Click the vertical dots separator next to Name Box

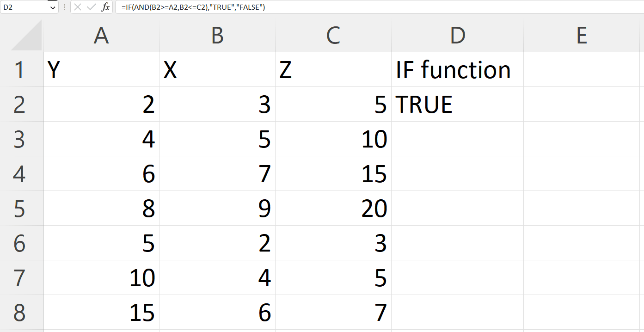[64, 7]
